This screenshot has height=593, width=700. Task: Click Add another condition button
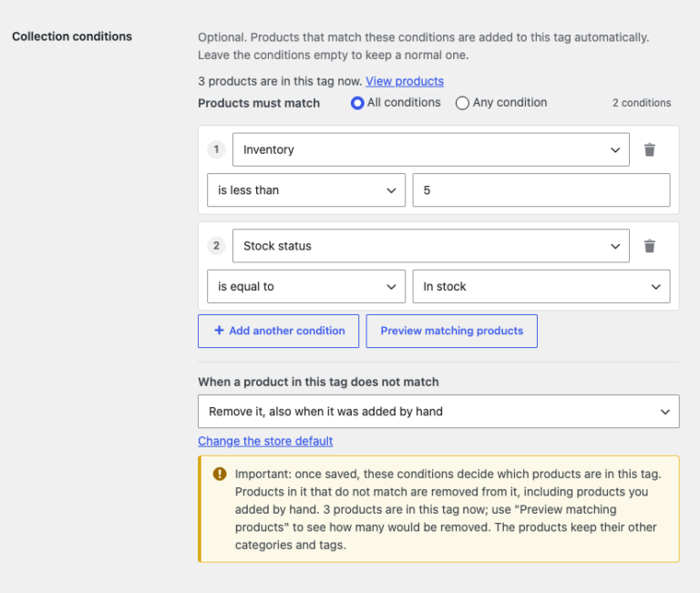(279, 331)
